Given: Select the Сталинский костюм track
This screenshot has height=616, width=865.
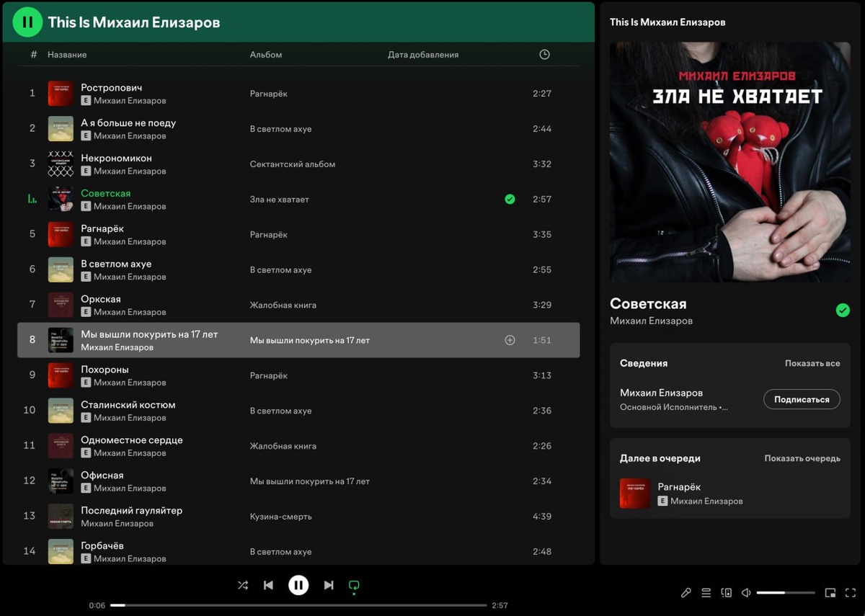Looking at the screenshot, I should coord(128,405).
